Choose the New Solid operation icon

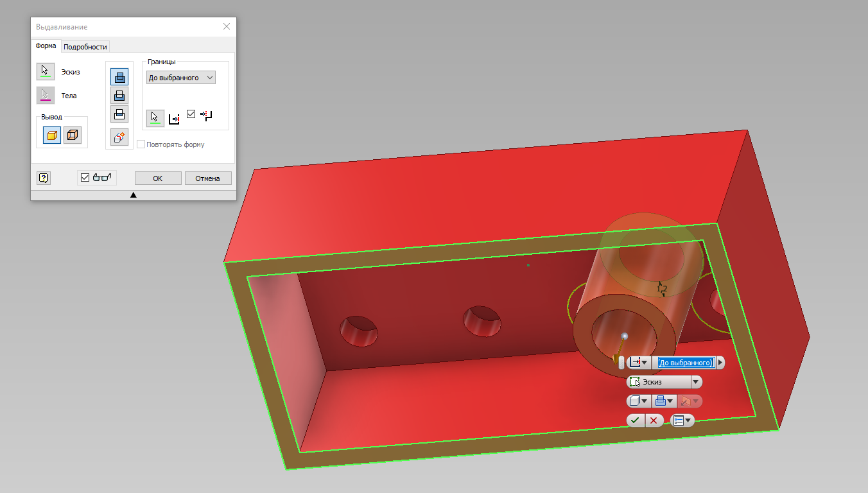point(119,137)
